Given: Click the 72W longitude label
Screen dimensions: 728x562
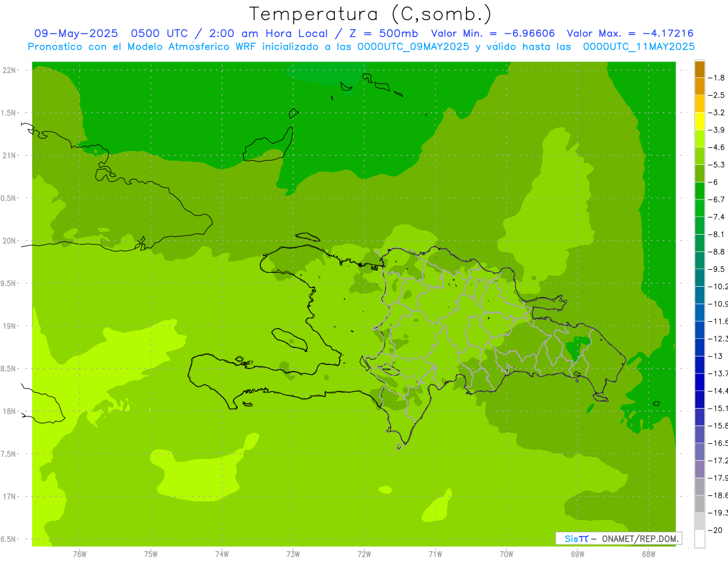Looking at the screenshot, I should [364, 554].
